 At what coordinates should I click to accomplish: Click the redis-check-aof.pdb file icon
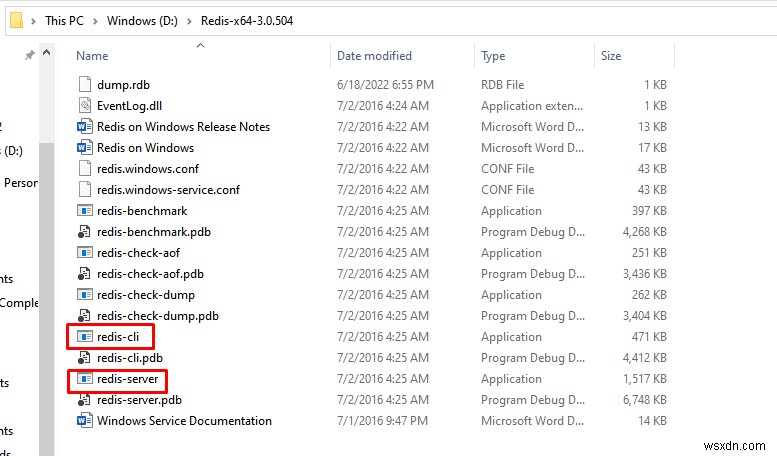(84, 274)
